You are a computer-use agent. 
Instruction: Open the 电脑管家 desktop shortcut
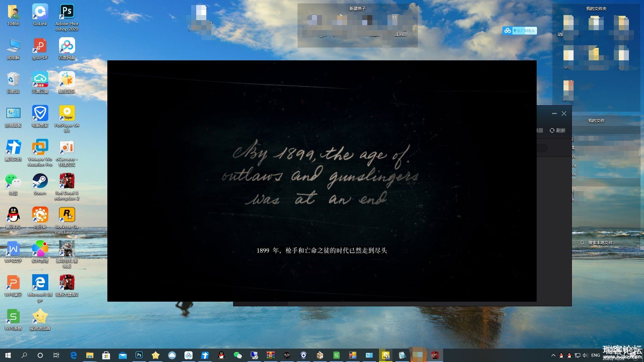point(40,117)
